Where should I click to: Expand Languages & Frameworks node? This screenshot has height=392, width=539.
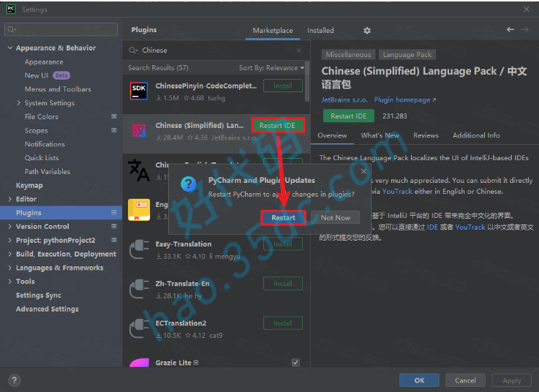(10, 268)
